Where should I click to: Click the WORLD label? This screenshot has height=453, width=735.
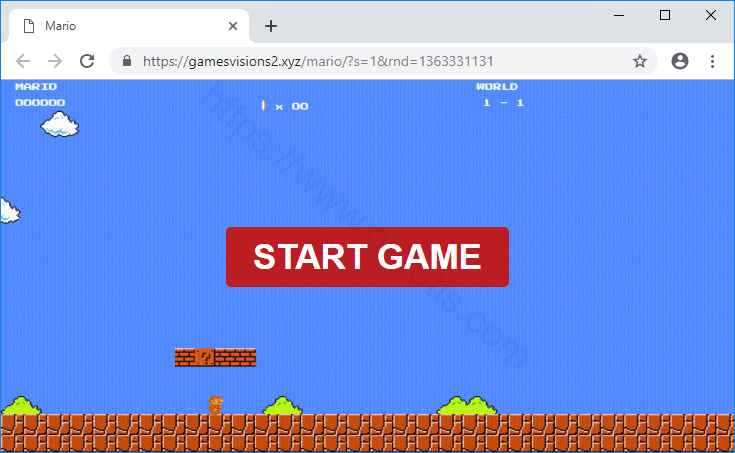pos(497,87)
